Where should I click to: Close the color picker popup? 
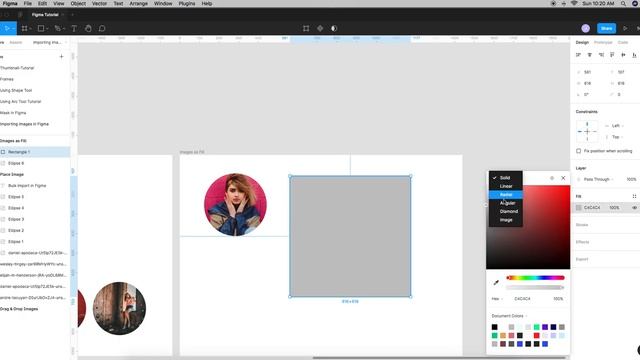coord(563,178)
